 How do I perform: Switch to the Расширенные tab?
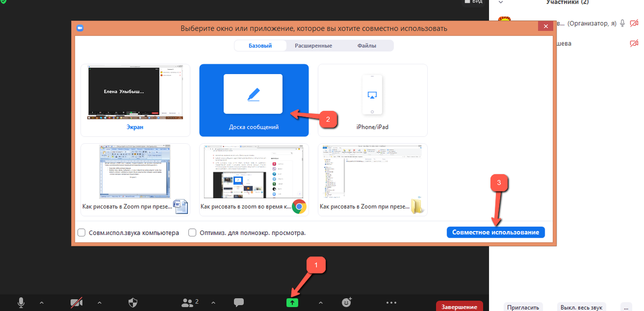click(313, 46)
